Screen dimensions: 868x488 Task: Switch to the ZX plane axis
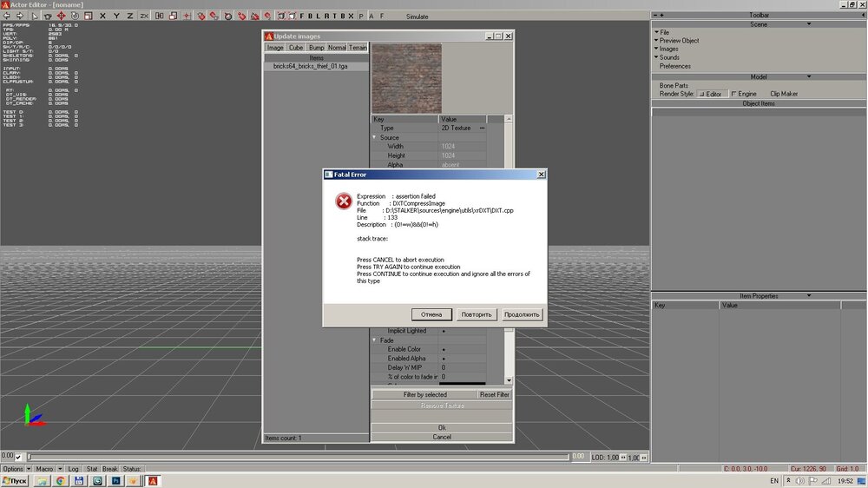(144, 16)
